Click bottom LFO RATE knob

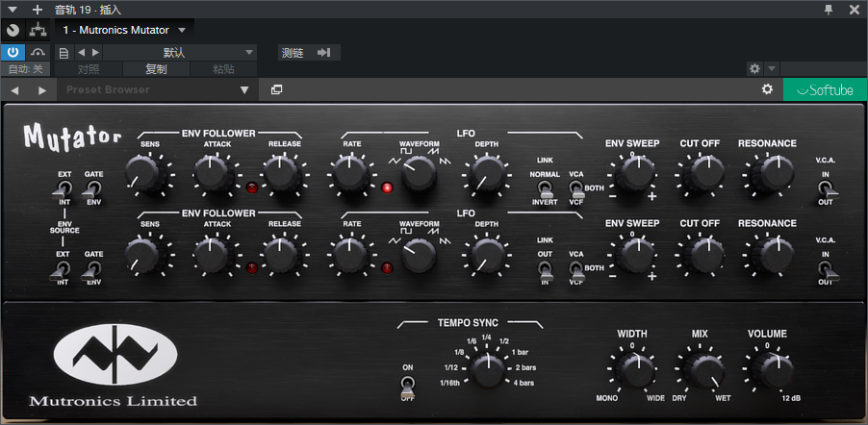click(351, 254)
